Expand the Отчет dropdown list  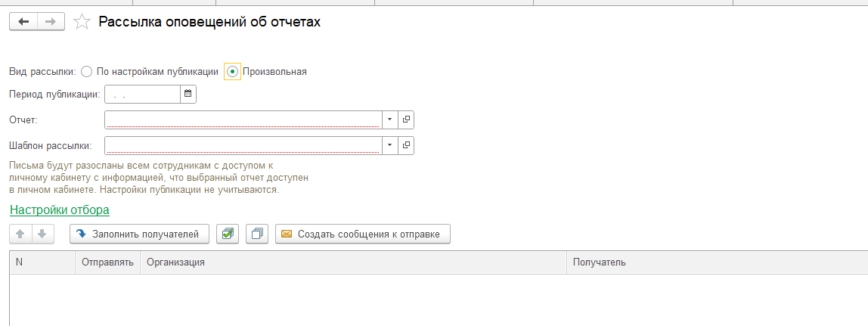[x=389, y=120]
